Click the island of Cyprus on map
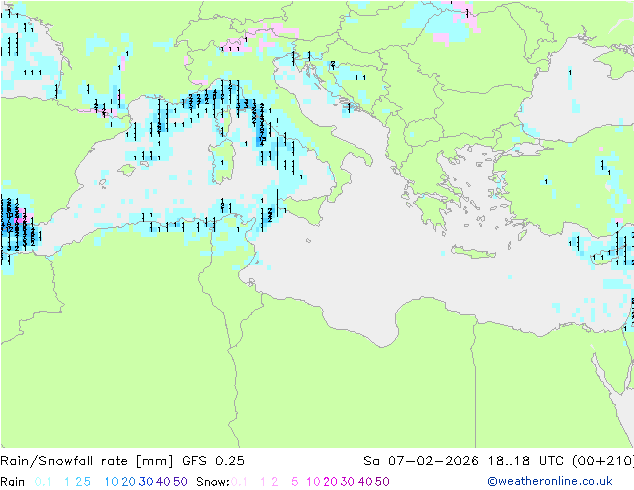This screenshot has height=490, width=634. pyautogui.click(x=605, y=256)
